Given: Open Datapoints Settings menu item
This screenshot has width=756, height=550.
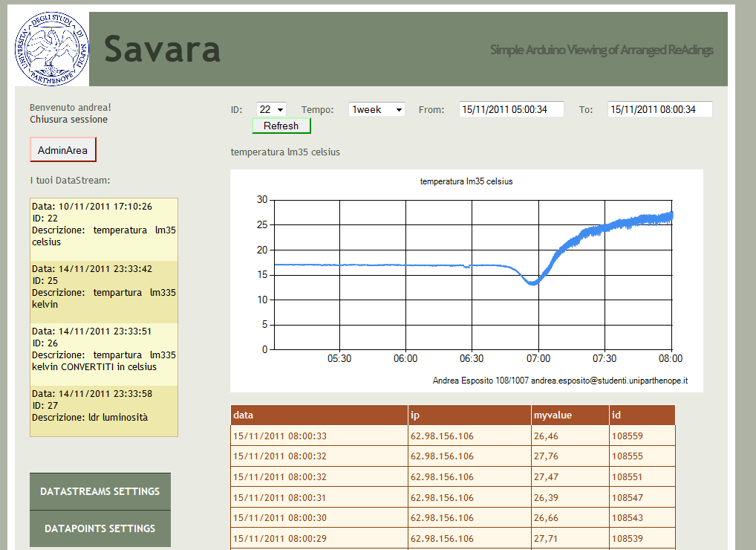Looking at the screenshot, I should (x=100, y=528).
